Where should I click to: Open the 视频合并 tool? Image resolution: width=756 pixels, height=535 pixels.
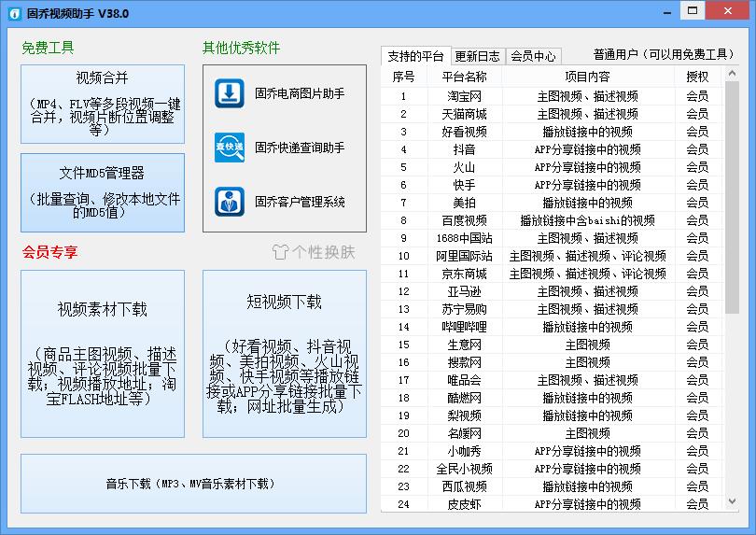click(103, 105)
